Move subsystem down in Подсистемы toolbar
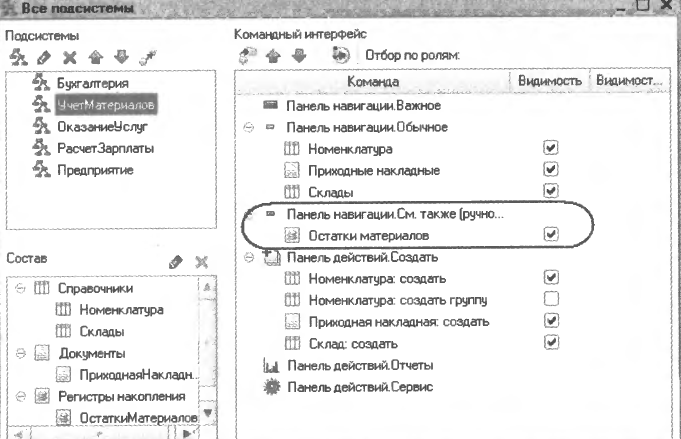 [x=122, y=56]
